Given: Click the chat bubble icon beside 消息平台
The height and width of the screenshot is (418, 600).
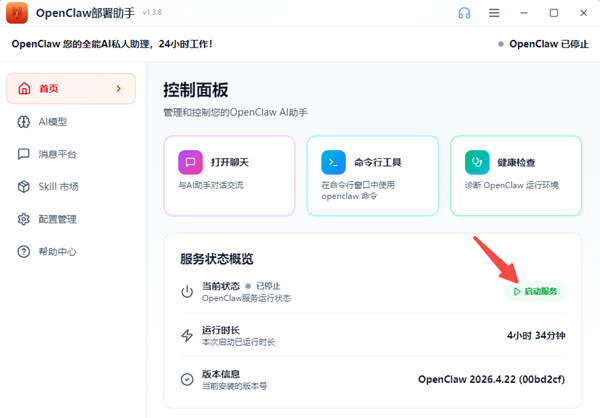Looking at the screenshot, I should point(24,154).
